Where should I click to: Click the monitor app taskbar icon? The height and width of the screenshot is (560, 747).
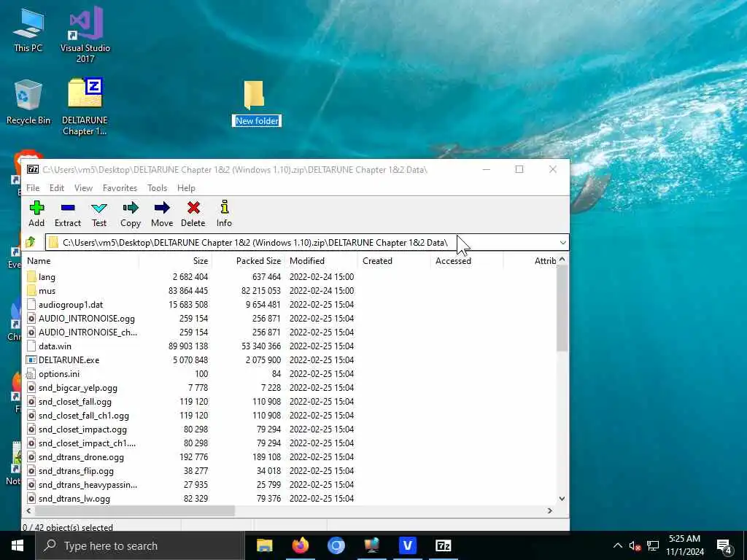[x=371, y=545]
